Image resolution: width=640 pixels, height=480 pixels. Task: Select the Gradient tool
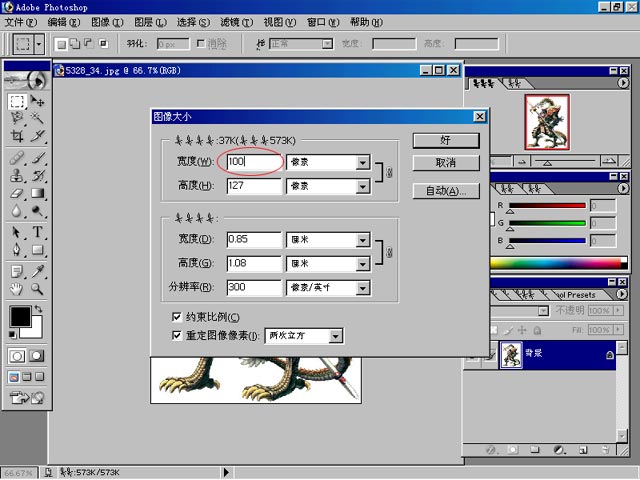(x=38, y=193)
